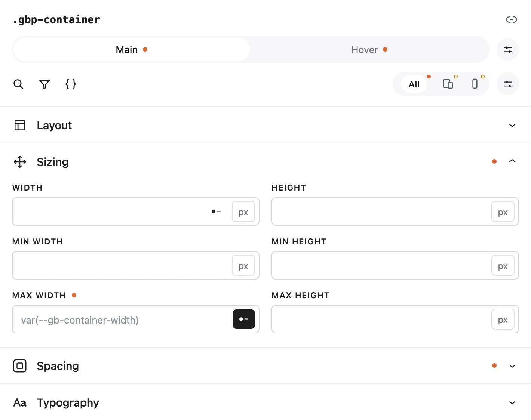This screenshot has height=420, width=531.
Task: Switch to the Hover state tab
Action: coord(369,49)
